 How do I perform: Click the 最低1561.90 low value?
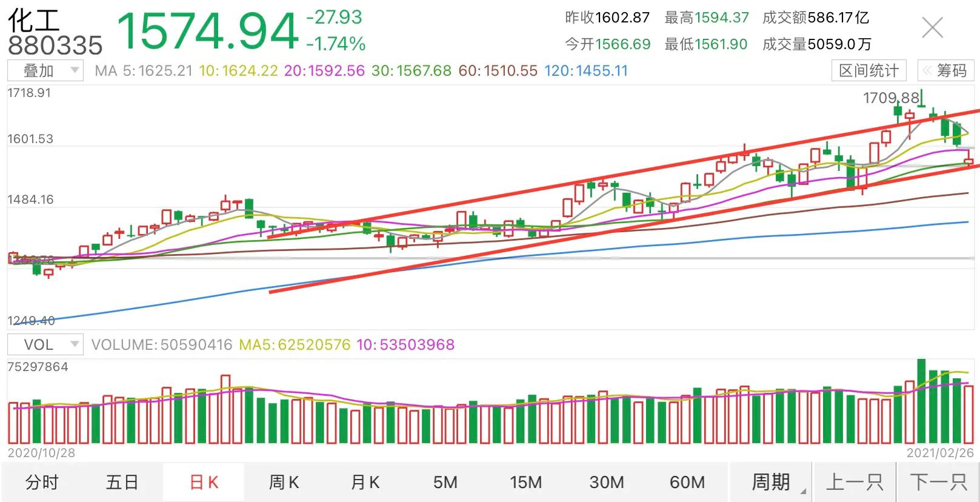[706, 44]
